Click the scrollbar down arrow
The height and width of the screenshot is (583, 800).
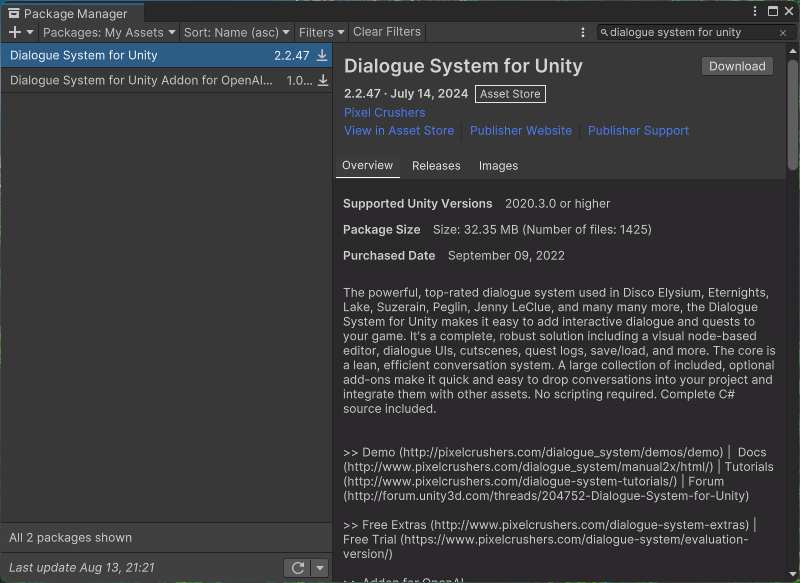(792, 575)
